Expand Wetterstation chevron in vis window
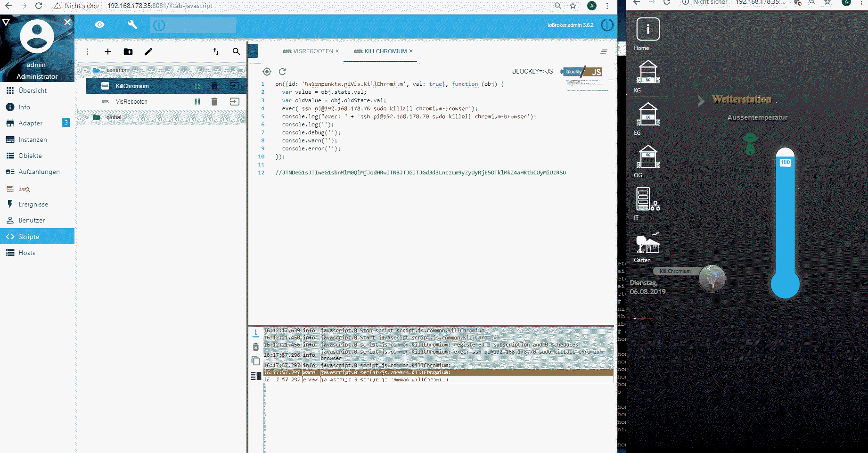 701,100
